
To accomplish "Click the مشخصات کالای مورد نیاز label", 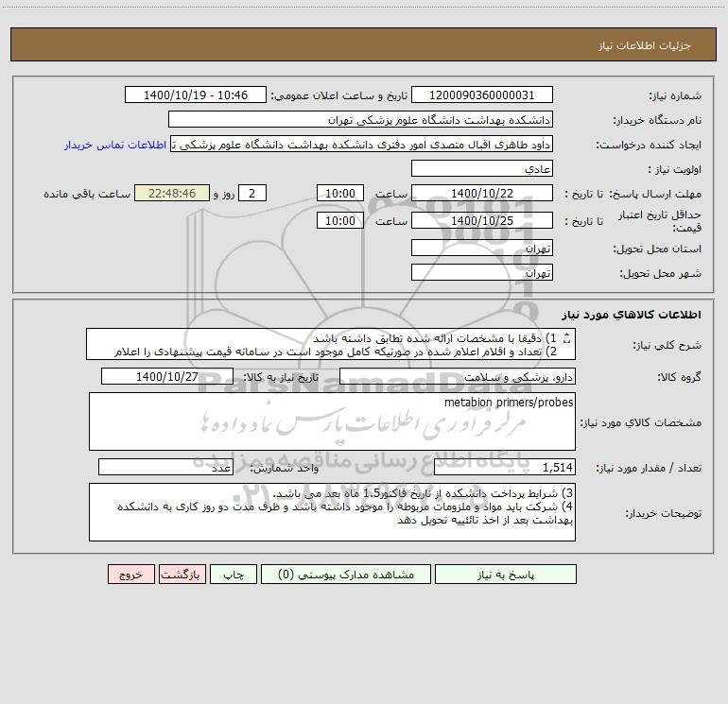I will (641, 422).
